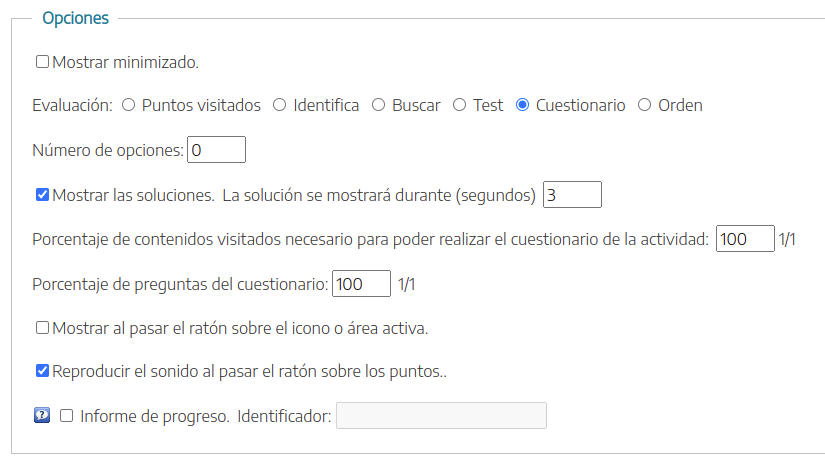Select the Cuestionario radio button

(523, 105)
